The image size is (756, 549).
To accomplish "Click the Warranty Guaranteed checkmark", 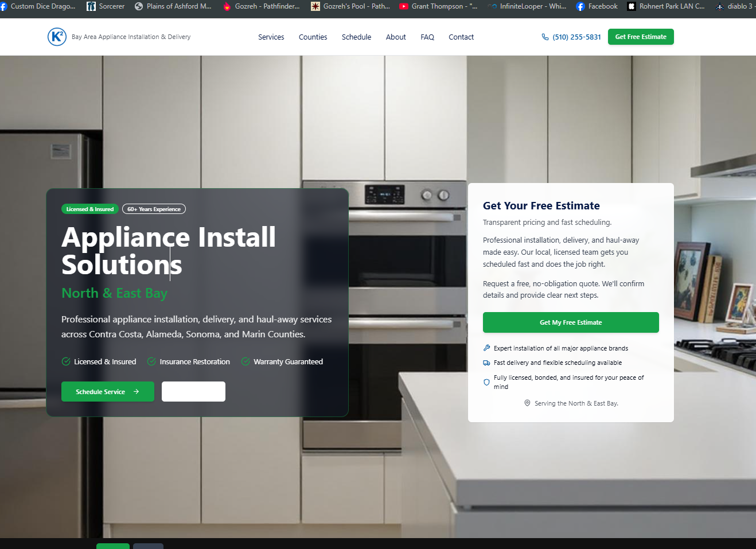I will tap(245, 361).
